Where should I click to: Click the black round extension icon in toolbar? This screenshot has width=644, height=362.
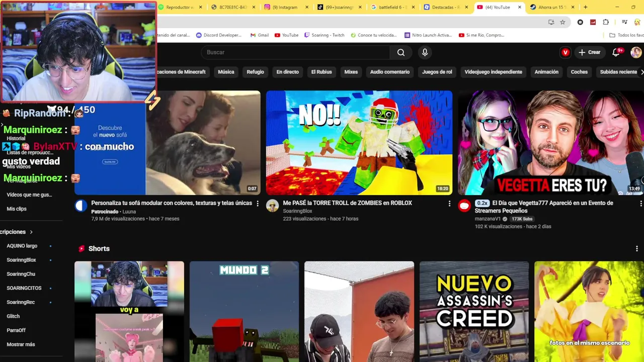[580, 22]
